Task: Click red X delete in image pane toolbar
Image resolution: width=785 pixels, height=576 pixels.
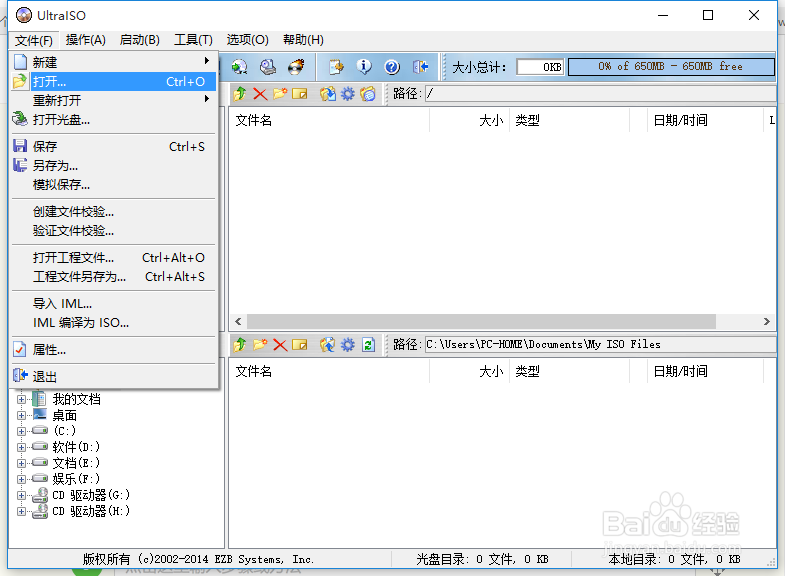Action: pyautogui.click(x=260, y=94)
